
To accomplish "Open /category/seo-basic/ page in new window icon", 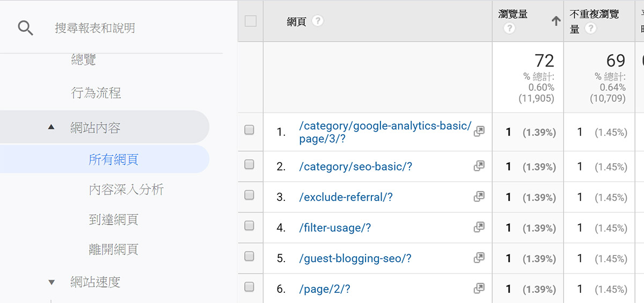I will [479, 167].
